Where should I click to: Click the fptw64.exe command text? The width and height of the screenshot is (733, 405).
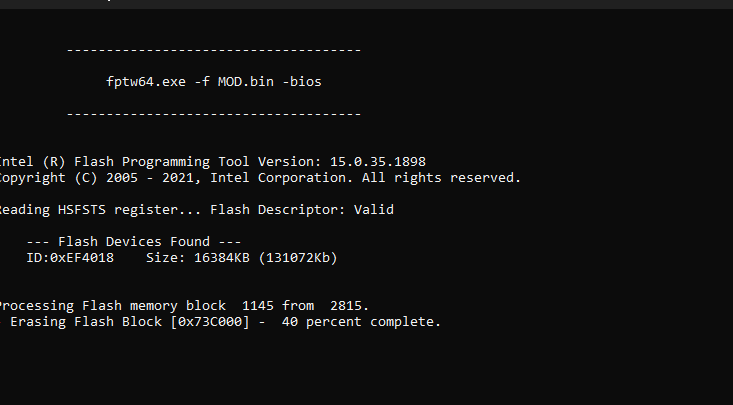[x=146, y=82]
